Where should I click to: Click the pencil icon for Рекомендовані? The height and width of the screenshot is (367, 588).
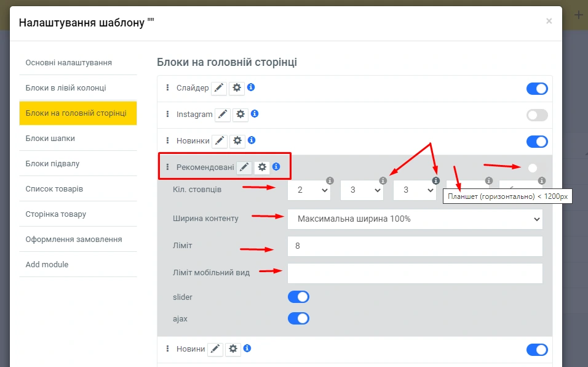pyautogui.click(x=245, y=167)
